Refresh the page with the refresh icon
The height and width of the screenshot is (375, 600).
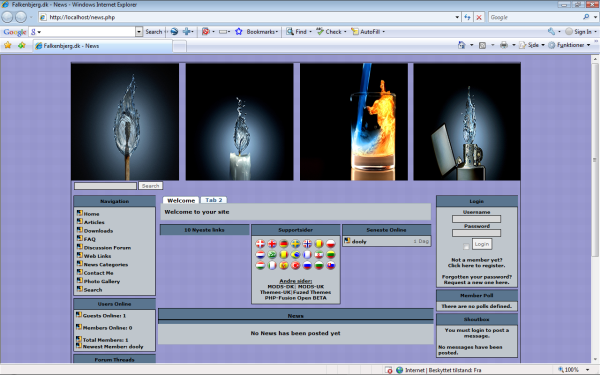click(467, 17)
